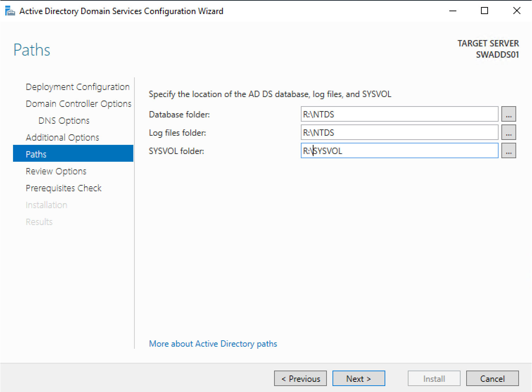
Task: Close the configuration wizard window
Action: pos(517,11)
